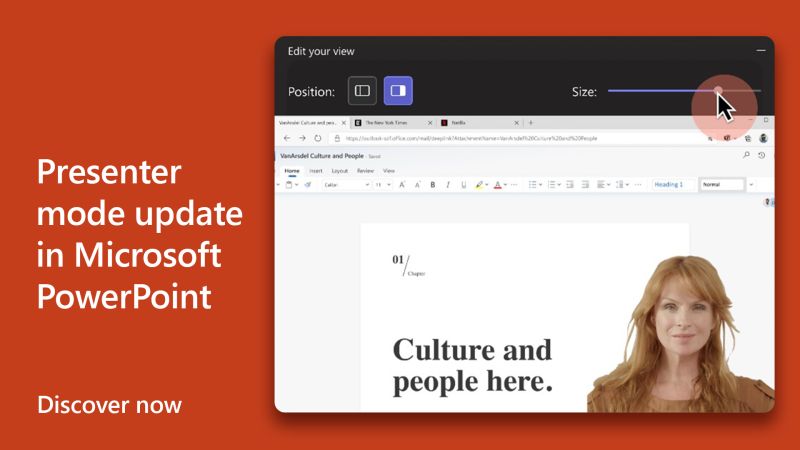
Task: Open more paragraph options ellipsis
Action: (638, 185)
